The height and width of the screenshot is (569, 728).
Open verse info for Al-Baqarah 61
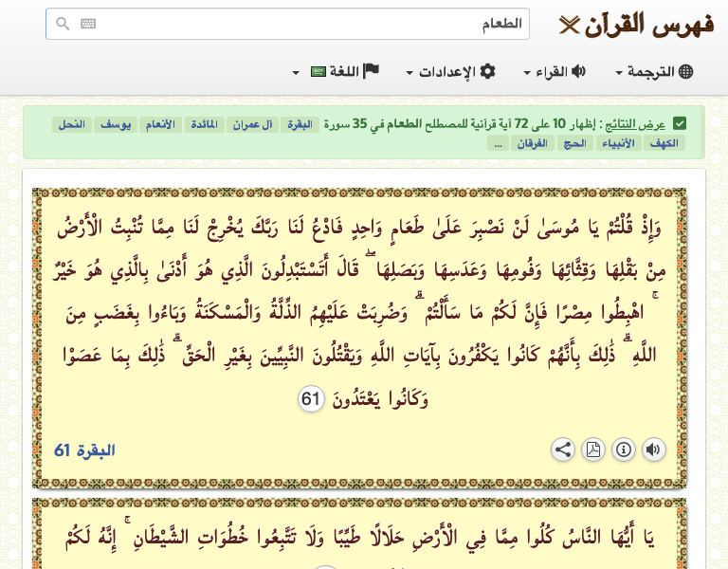(624, 450)
